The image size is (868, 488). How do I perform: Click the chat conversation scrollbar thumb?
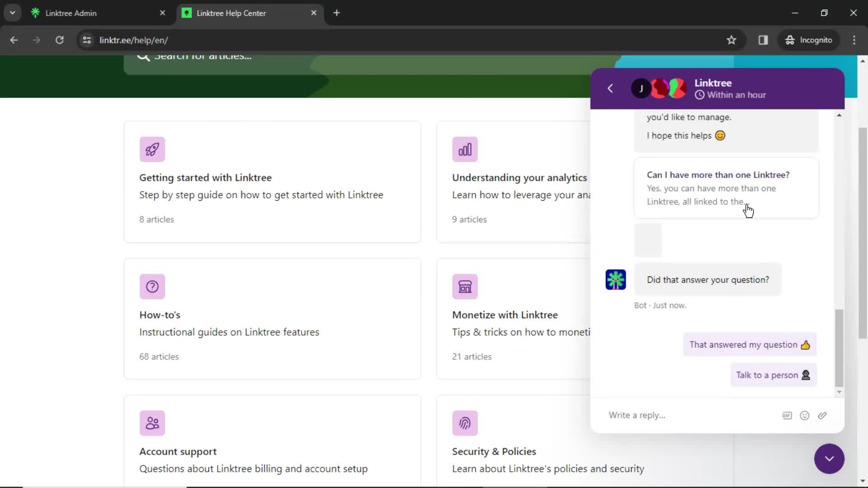[x=840, y=348]
